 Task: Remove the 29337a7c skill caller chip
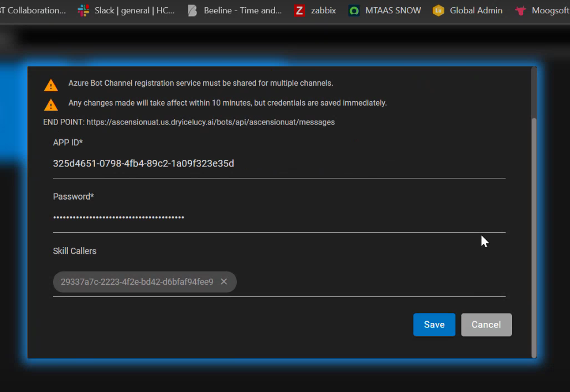(224, 281)
